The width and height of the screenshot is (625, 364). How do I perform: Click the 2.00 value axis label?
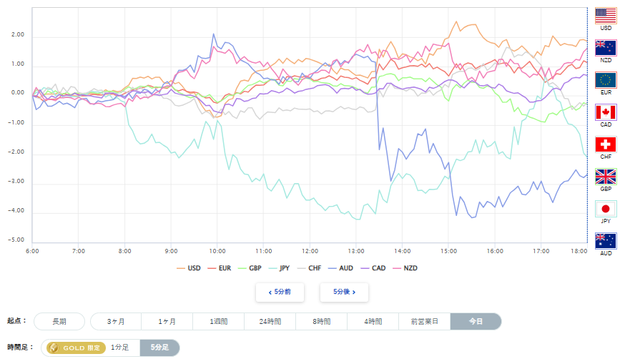pyautogui.click(x=18, y=35)
